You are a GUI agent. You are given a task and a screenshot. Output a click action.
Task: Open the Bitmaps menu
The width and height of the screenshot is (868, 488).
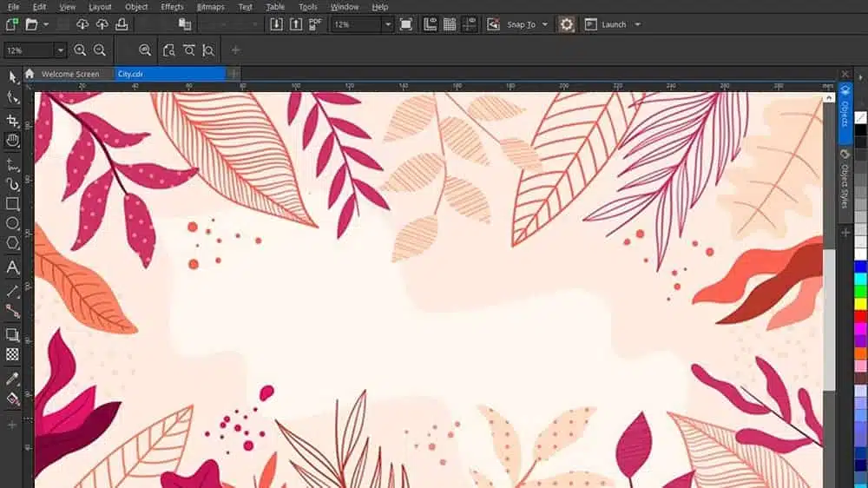click(210, 7)
